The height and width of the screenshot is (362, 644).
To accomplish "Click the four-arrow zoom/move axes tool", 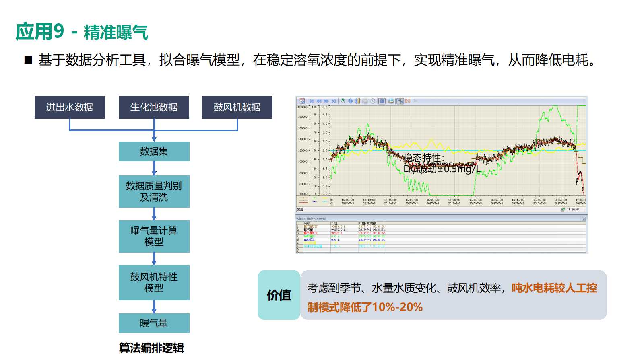I will [350, 101].
